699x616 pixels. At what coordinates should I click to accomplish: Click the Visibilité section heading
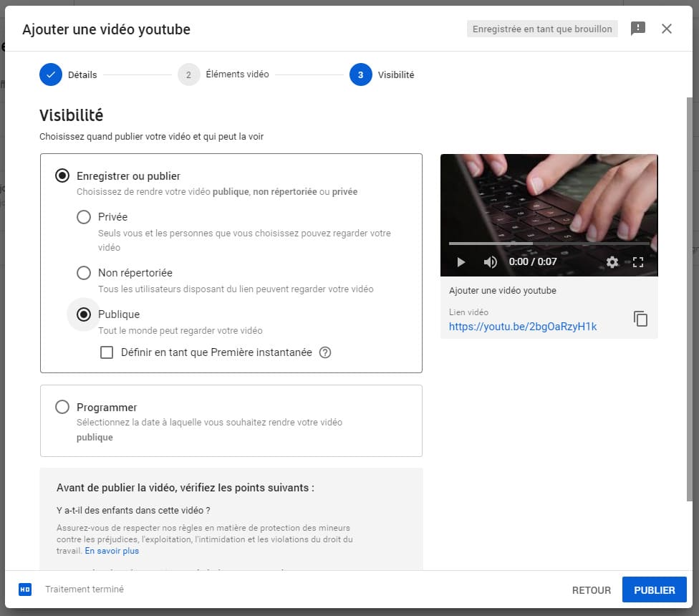point(72,115)
